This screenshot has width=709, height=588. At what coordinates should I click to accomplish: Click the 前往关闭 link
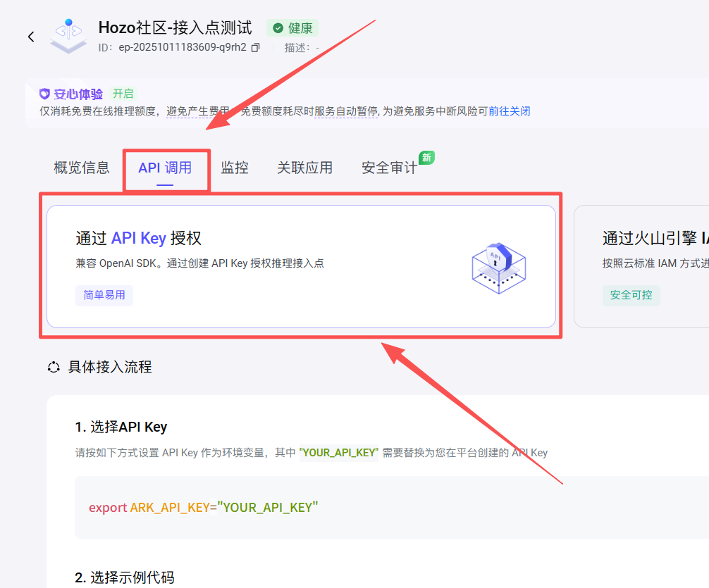tap(509, 111)
